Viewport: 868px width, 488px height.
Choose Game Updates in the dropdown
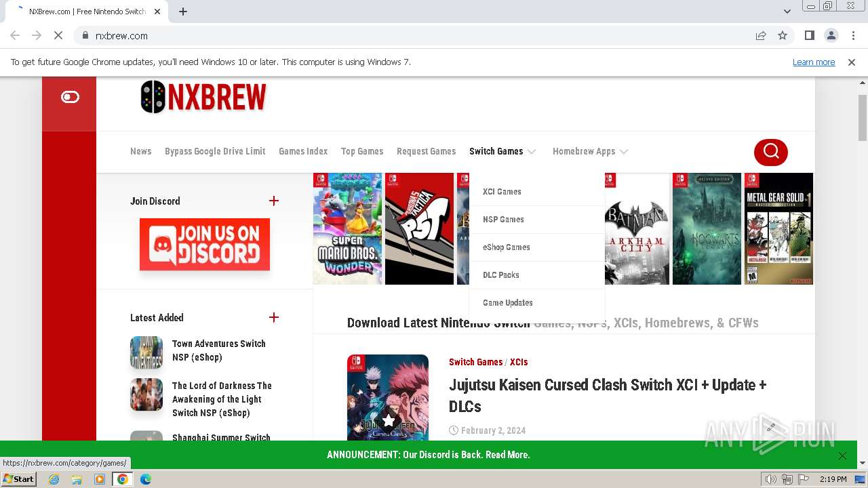[508, 303]
